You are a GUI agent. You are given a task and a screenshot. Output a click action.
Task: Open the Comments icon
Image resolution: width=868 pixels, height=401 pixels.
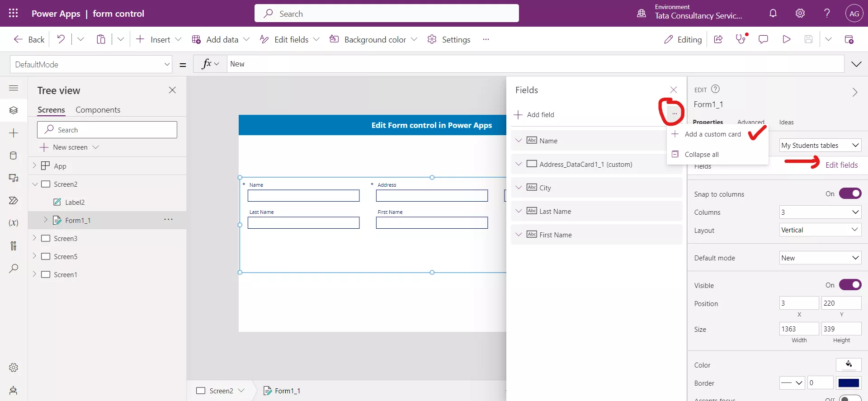coord(764,39)
